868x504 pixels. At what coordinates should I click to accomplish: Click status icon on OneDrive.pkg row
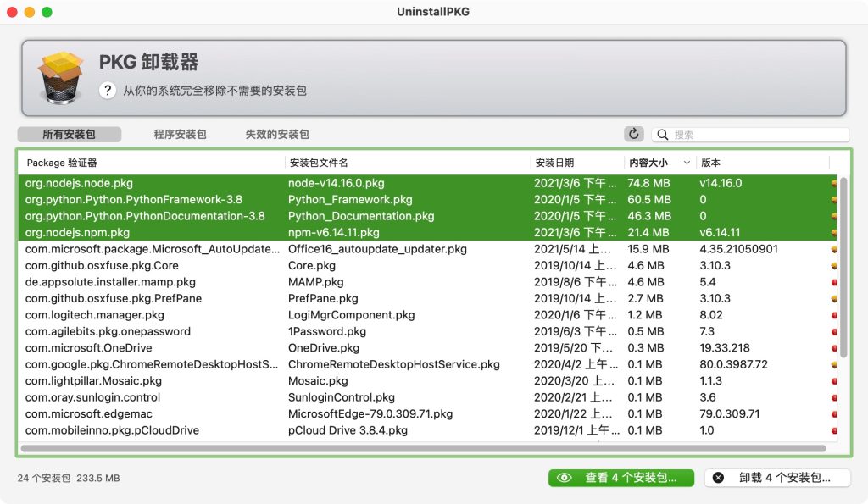click(x=834, y=348)
